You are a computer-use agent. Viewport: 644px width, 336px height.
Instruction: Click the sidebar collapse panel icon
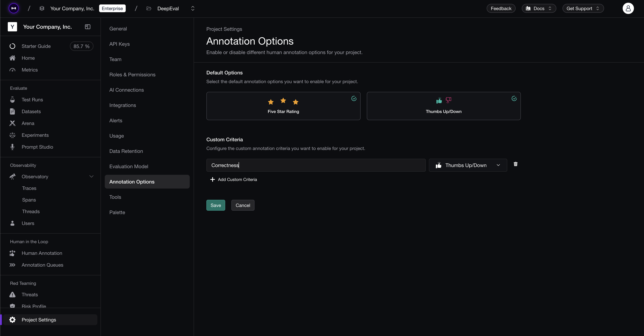coord(87,27)
